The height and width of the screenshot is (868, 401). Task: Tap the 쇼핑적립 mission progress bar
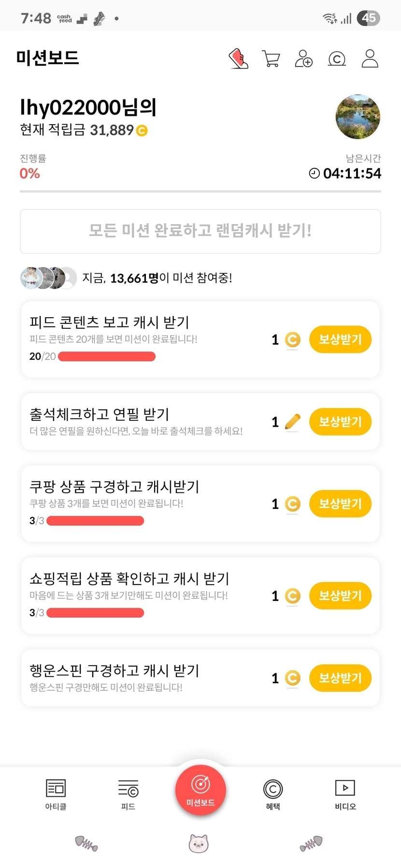[95, 613]
